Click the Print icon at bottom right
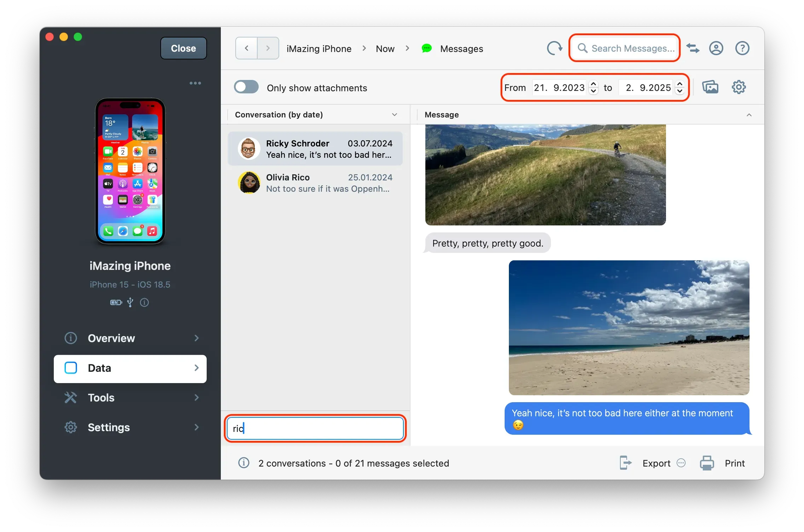Viewport: 804px width, 532px height. click(x=706, y=463)
